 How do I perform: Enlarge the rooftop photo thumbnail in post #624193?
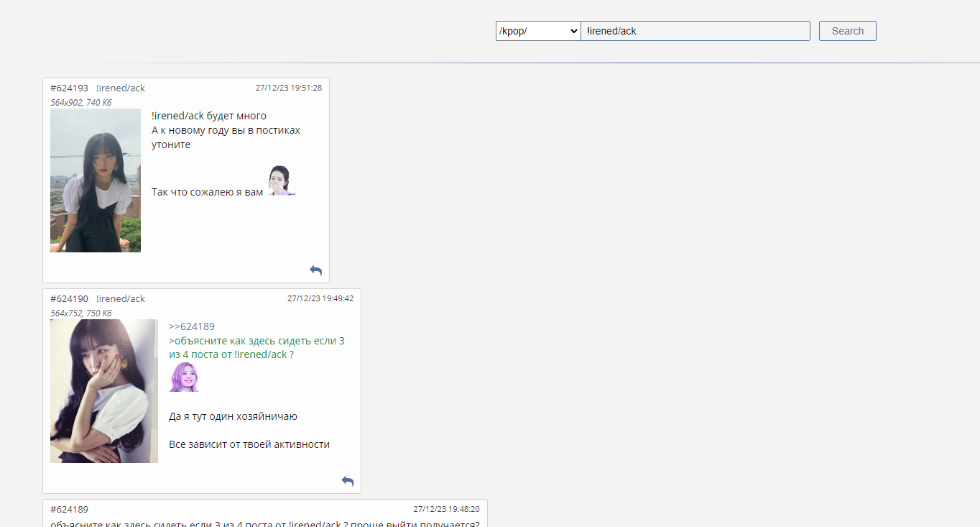click(96, 180)
